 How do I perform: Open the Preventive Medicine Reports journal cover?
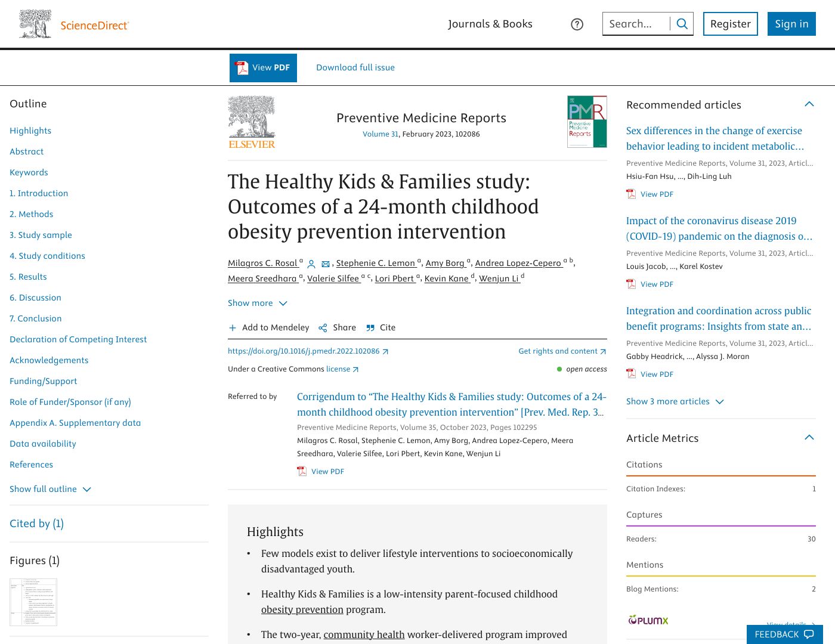point(587,122)
